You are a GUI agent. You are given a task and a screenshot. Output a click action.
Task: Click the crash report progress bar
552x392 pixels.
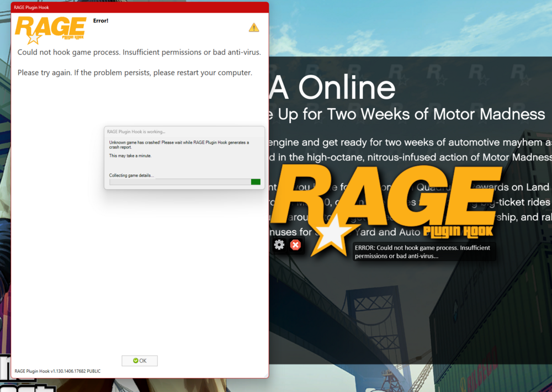click(x=185, y=182)
